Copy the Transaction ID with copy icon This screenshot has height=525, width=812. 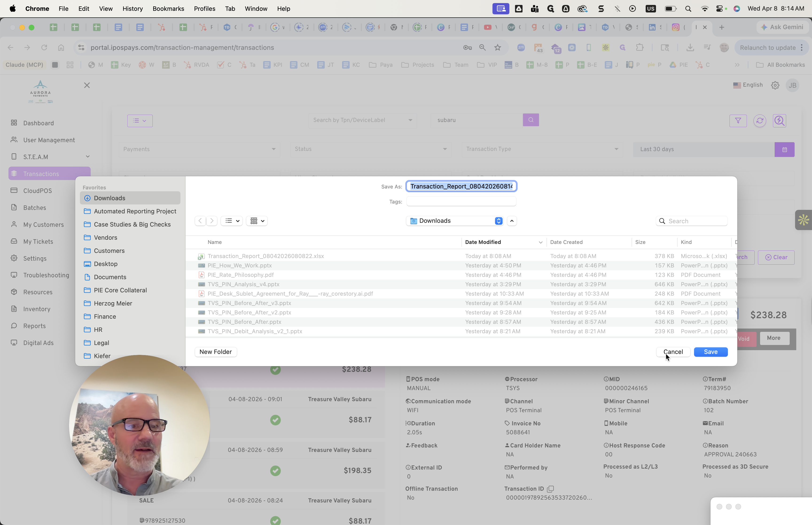pyautogui.click(x=550, y=489)
